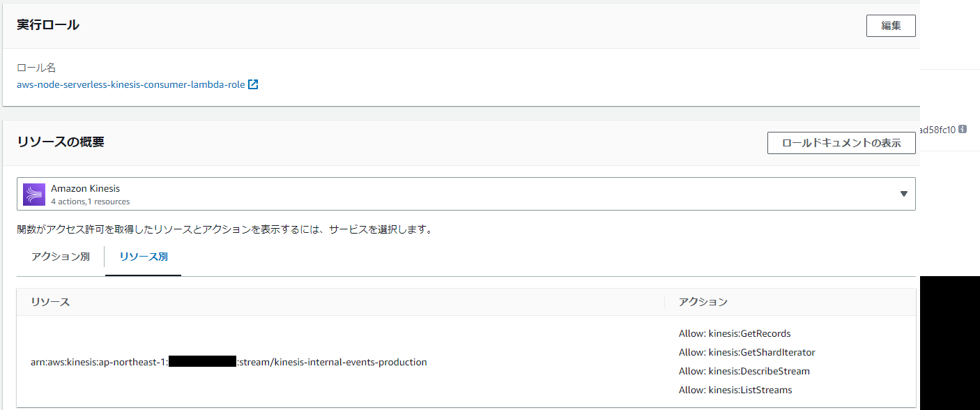The height and width of the screenshot is (410, 980).
Task: Click the external link icon beside role name
Action: click(x=253, y=84)
